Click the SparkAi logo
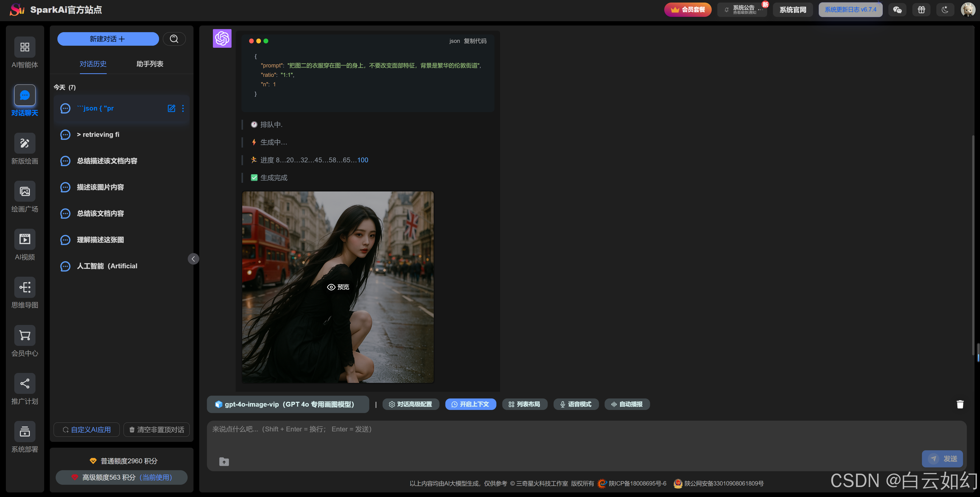 point(17,9)
